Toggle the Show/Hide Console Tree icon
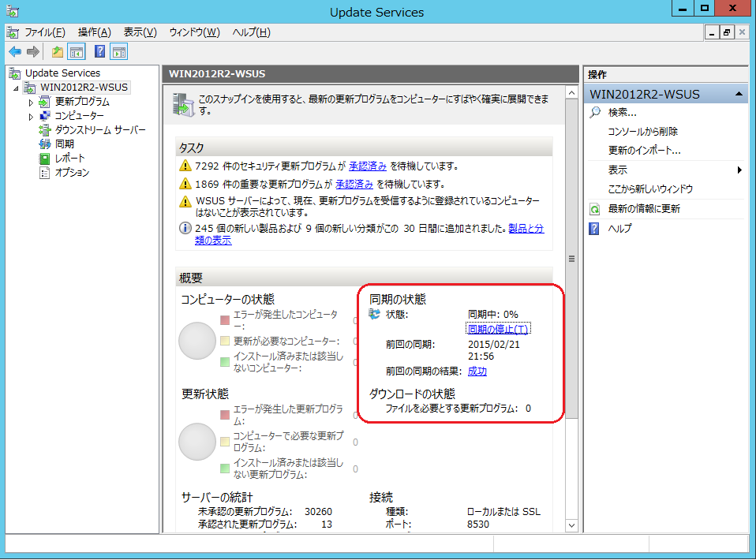This screenshot has width=756, height=560. pos(77,52)
